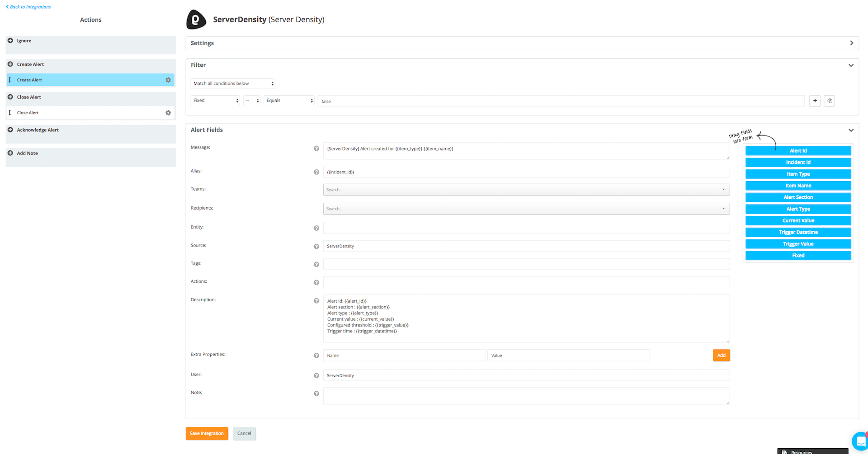Collapse the Filter section
The height and width of the screenshot is (454, 868).
pyautogui.click(x=851, y=66)
